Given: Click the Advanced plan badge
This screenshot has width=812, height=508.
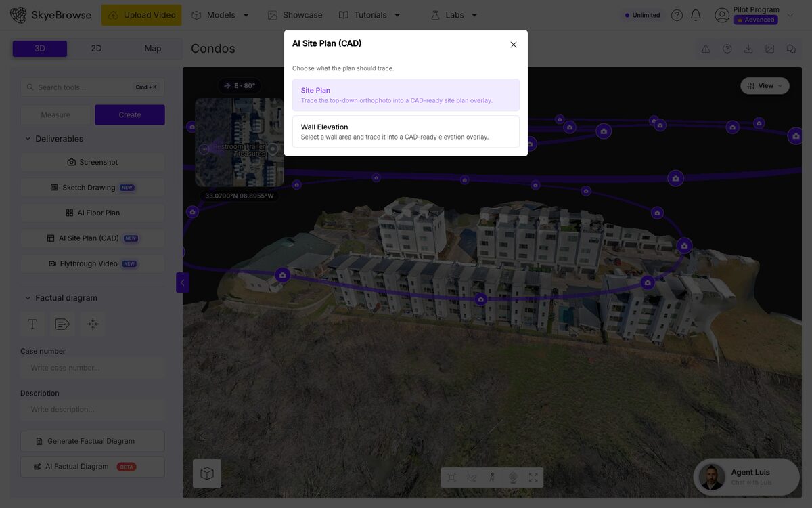Looking at the screenshot, I should pyautogui.click(x=755, y=20).
